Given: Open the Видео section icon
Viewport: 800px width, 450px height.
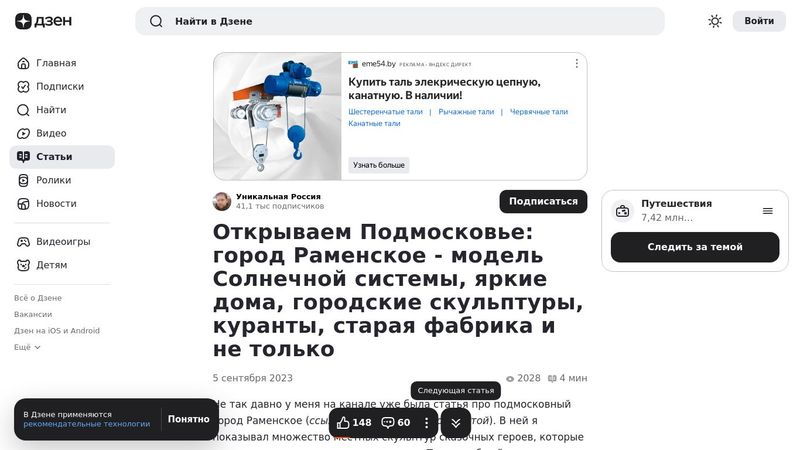Looking at the screenshot, I should coord(23,133).
